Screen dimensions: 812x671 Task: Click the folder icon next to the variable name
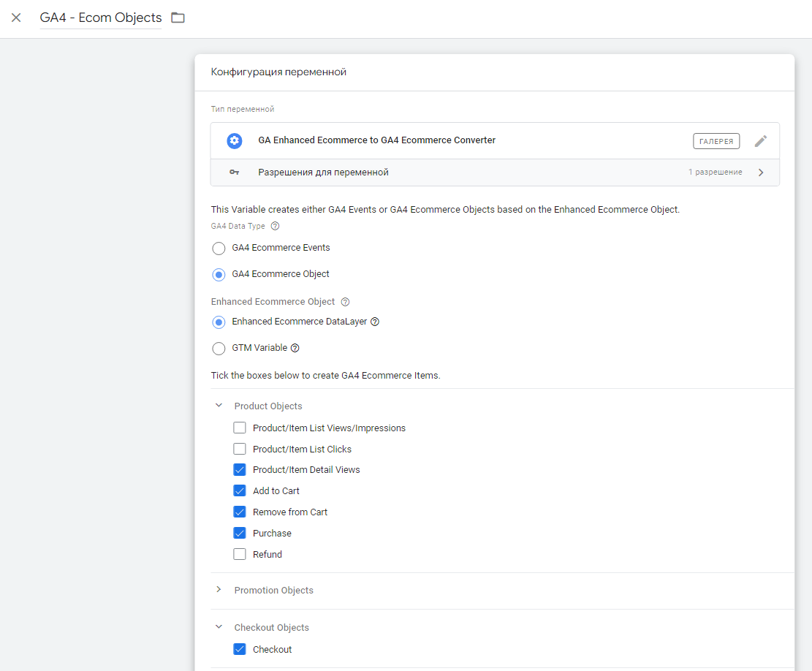(178, 18)
